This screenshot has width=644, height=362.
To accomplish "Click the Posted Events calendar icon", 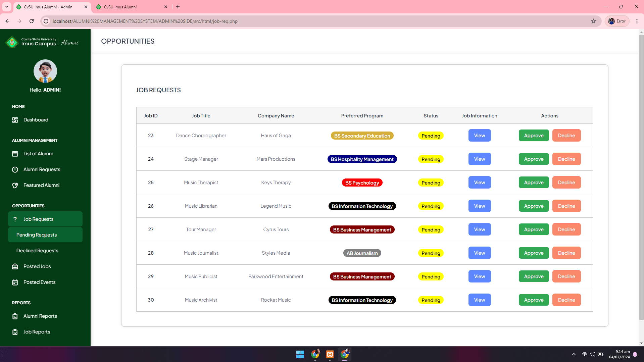I will pos(15,282).
